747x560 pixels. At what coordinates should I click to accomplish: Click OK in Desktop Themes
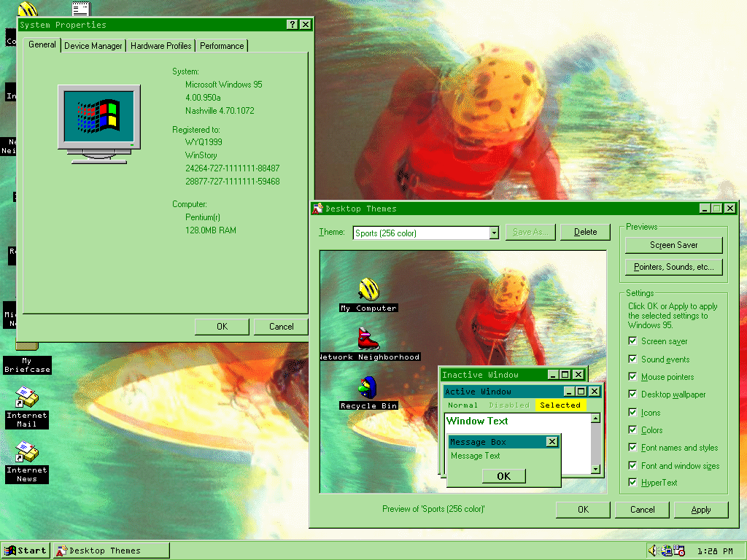click(583, 510)
